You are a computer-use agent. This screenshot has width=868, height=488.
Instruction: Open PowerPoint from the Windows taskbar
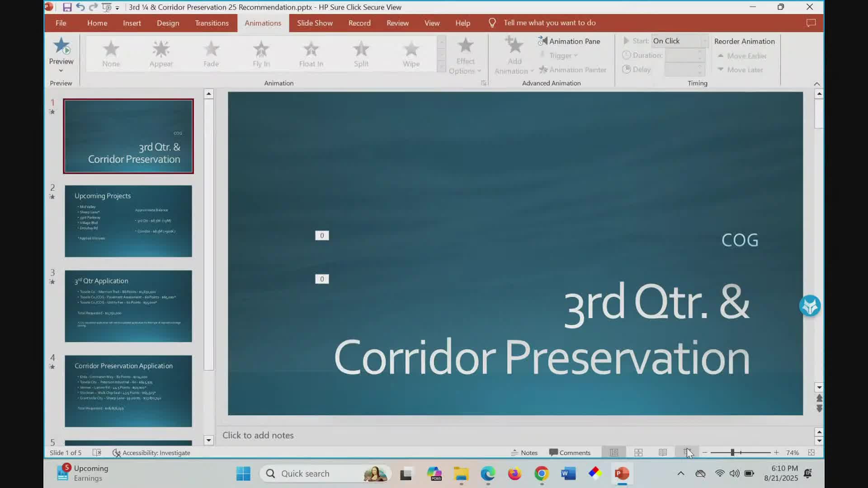point(622,474)
